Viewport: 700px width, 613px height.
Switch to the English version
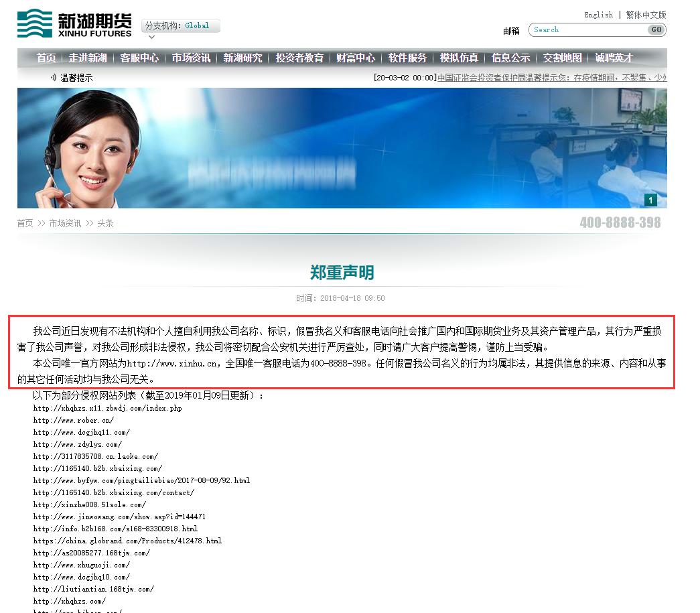(x=598, y=14)
